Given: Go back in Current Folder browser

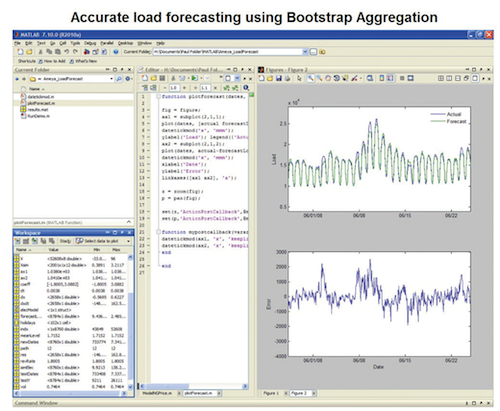Looking at the screenshot, I should pyautogui.click(x=17, y=79).
